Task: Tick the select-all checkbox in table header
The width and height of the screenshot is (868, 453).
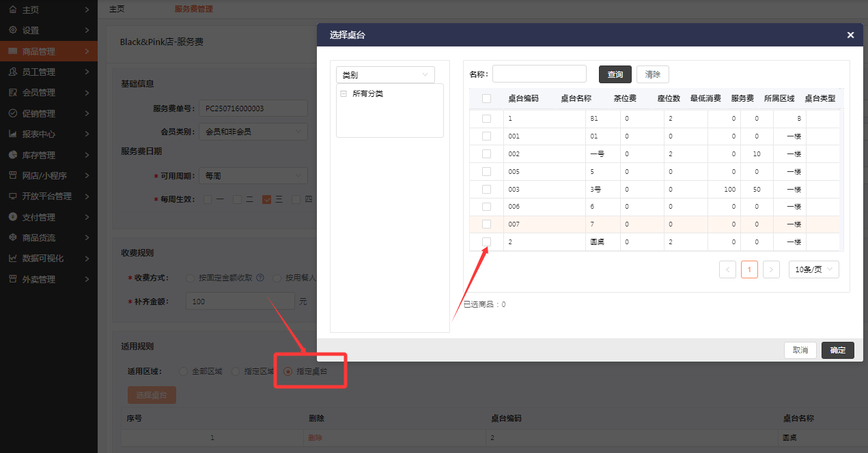Action: tap(486, 98)
